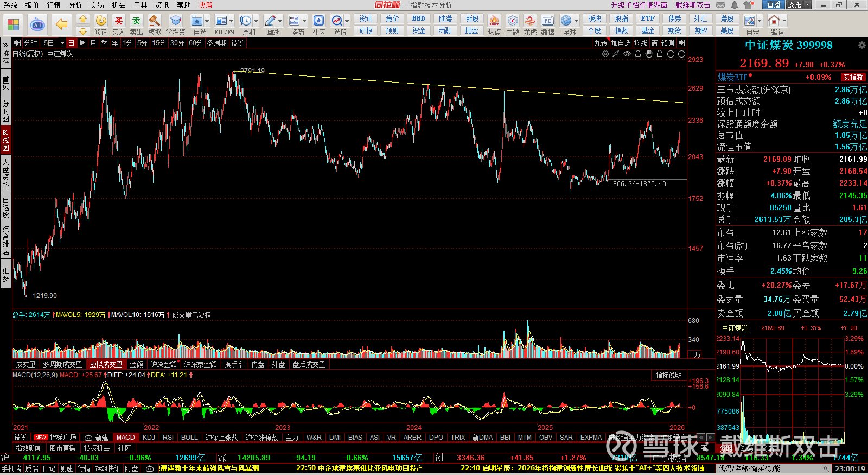
Task: Select the chart drawing pen icon
Action: (x=616, y=54)
